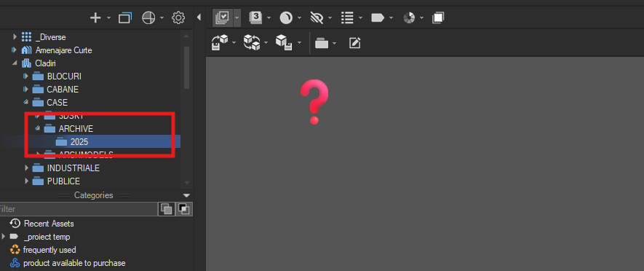Select Amenajare Curte in the tree
This screenshot has width=644, height=271.
63,50
